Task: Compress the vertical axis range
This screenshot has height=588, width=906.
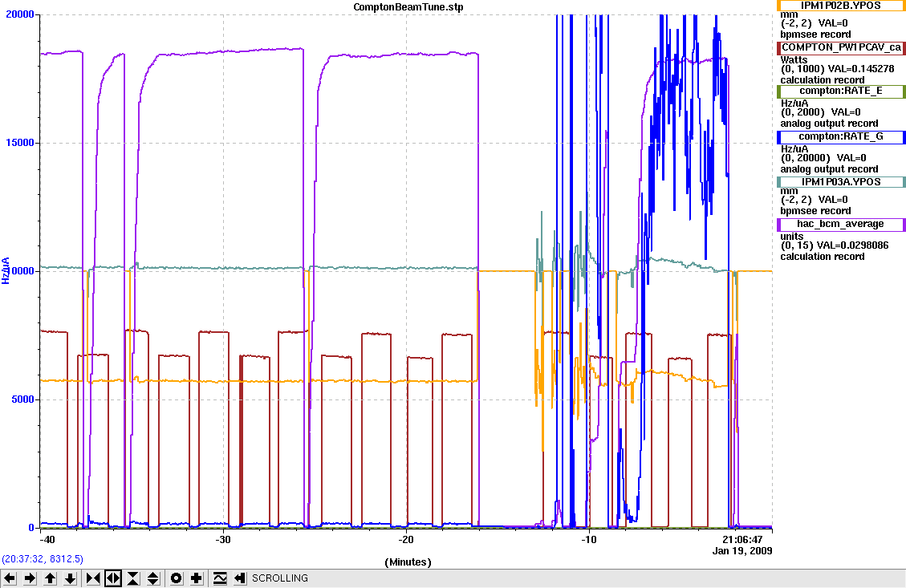Action: pos(133,578)
